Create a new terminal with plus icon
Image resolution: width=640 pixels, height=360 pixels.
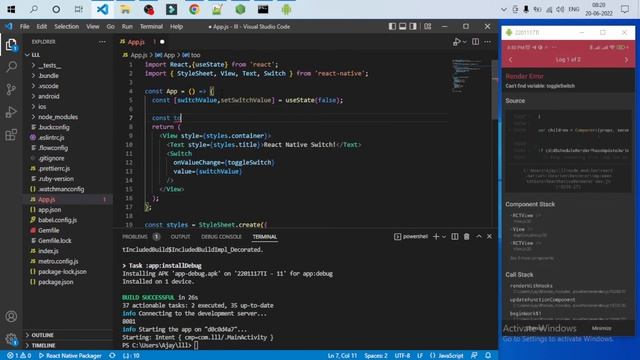436,237
